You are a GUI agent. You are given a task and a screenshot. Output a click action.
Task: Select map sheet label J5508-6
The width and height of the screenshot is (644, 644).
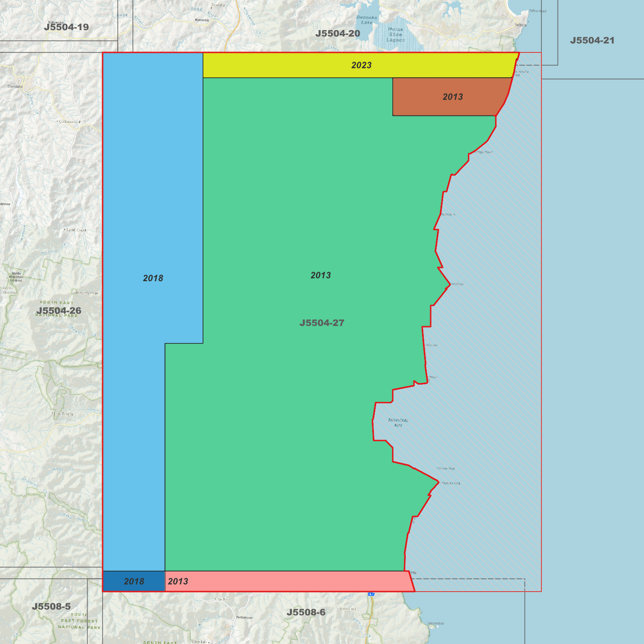306,612
